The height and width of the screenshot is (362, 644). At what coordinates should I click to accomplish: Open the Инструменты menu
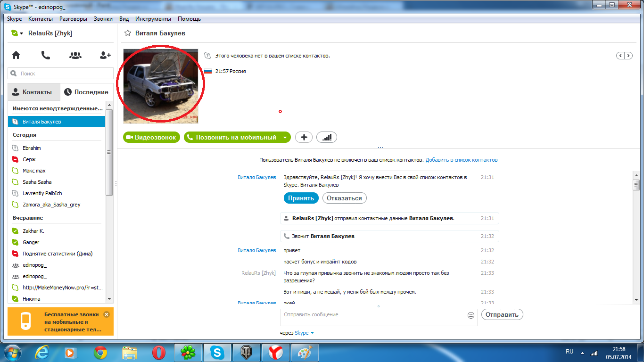[153, 19]
